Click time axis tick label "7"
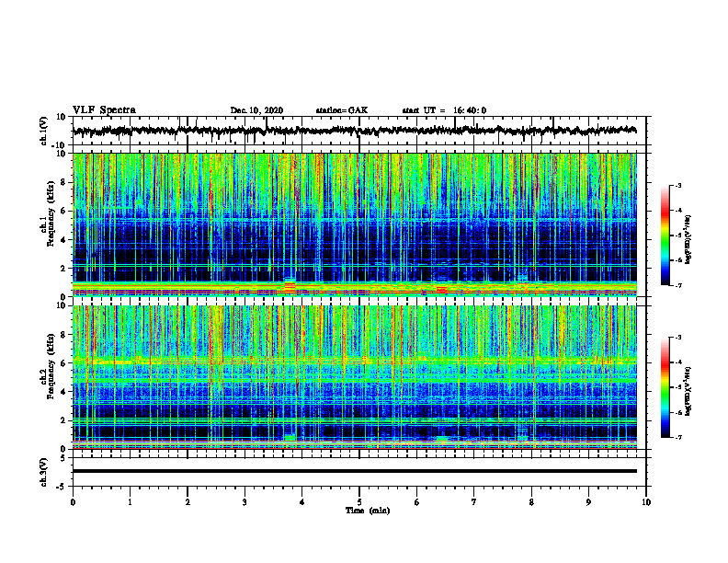Screen dimensions: 728x563 (474, 502)
